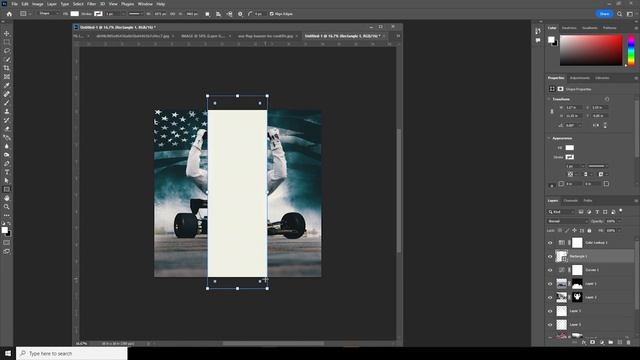Select the Rectangular Marquee tool
640x360 pixels.
[7, 42]
